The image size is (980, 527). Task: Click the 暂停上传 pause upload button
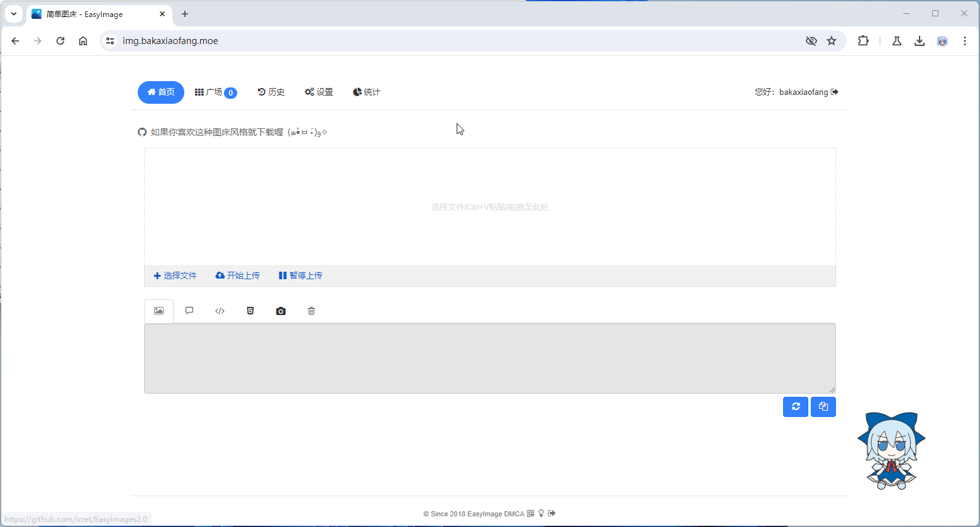[x=301, y=276]
